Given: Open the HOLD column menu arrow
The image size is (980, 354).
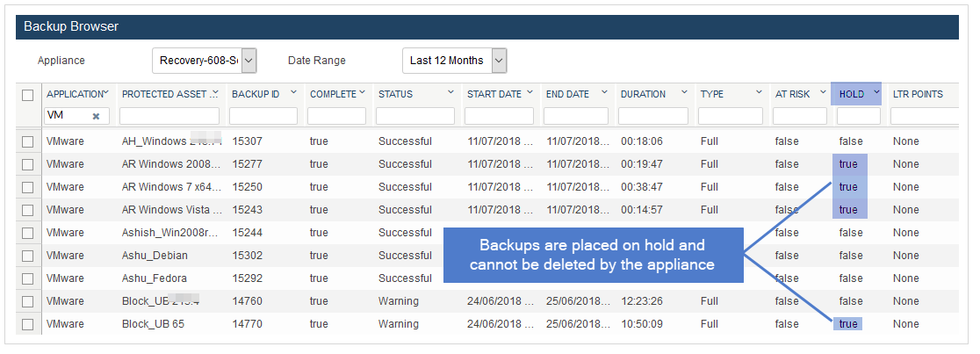Looking at the screenshot, I should [876, 92].
